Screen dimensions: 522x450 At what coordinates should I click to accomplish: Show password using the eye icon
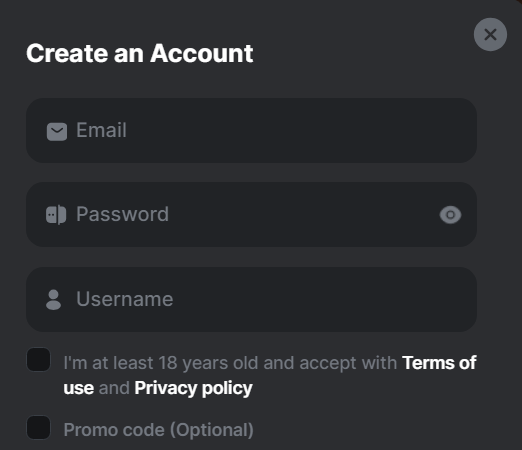[450, 215]
